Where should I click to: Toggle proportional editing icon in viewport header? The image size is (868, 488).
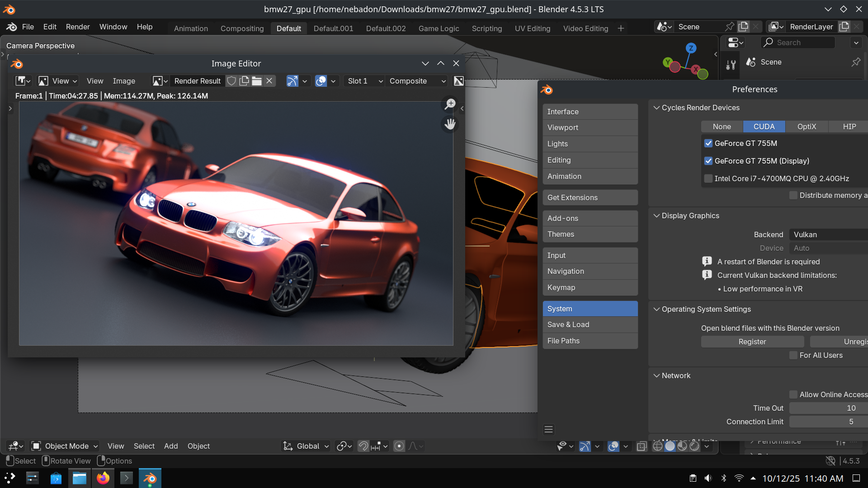click(x=399, y=446)
